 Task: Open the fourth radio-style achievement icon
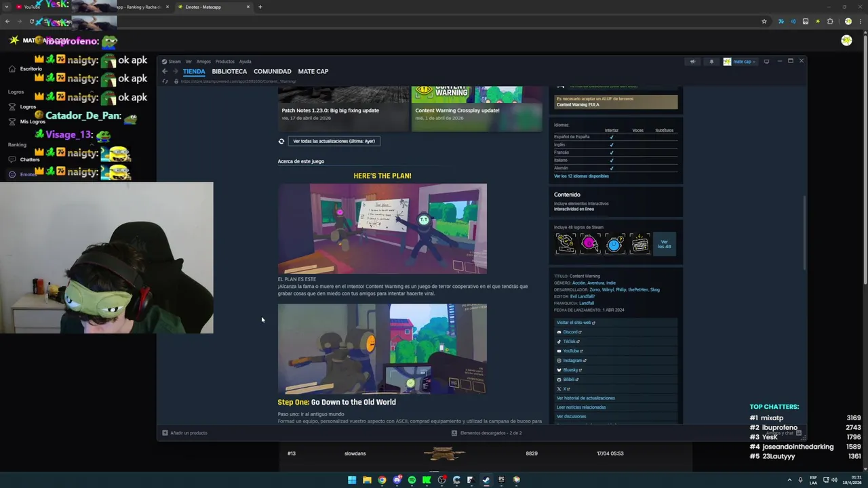[639, 243]
